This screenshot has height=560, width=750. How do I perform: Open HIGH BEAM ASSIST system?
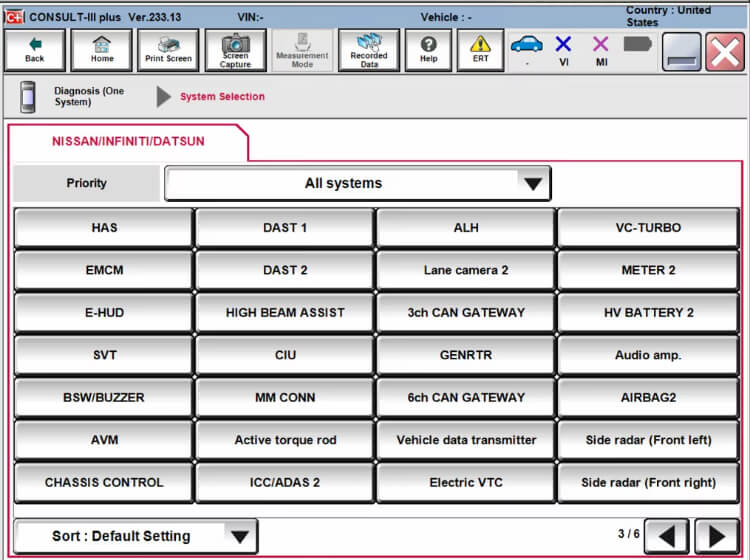285,313
